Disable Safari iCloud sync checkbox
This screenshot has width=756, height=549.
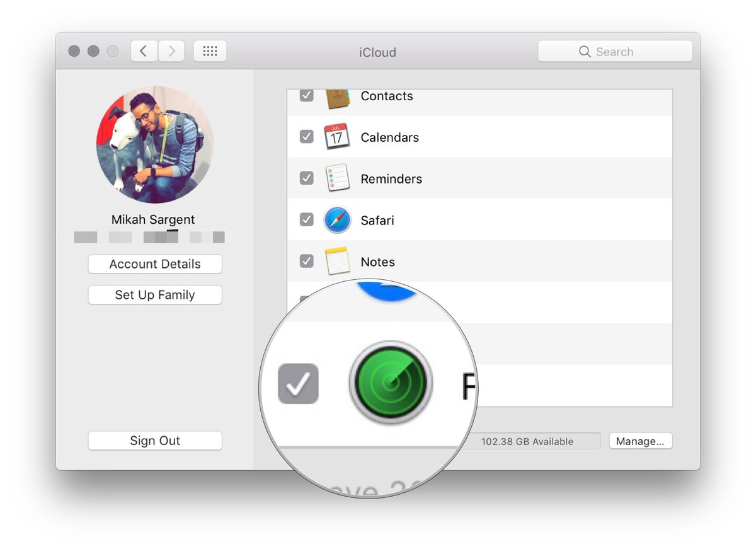point(306,220)
